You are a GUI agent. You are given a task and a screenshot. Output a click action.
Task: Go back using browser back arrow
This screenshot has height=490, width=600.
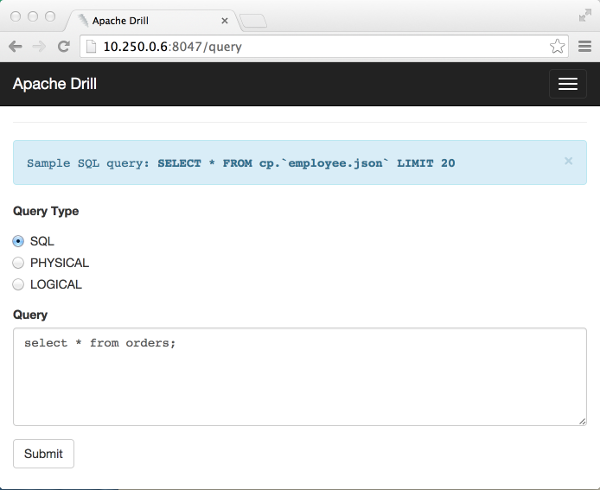tap(16, 46)
